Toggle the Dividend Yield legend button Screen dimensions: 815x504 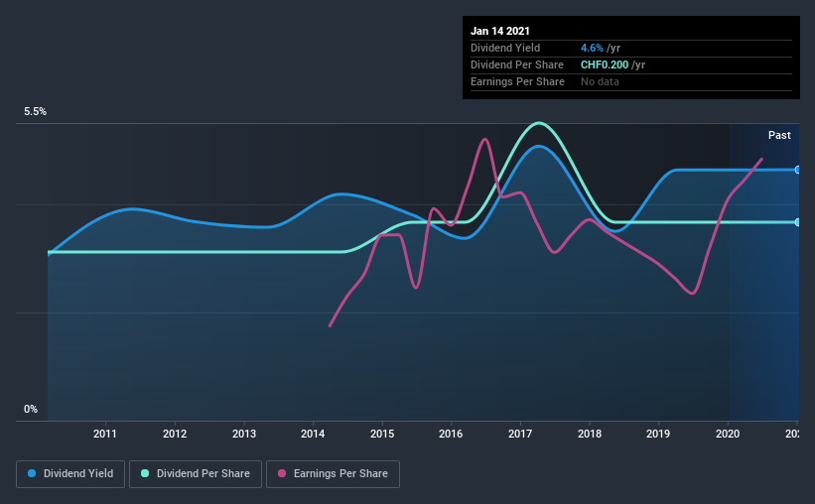coord(70,474)
